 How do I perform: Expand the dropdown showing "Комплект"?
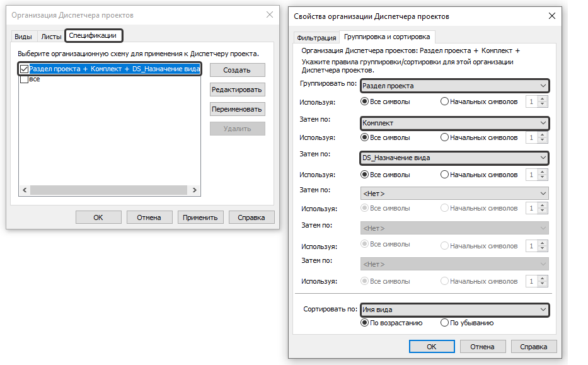(x=454, y=123)
